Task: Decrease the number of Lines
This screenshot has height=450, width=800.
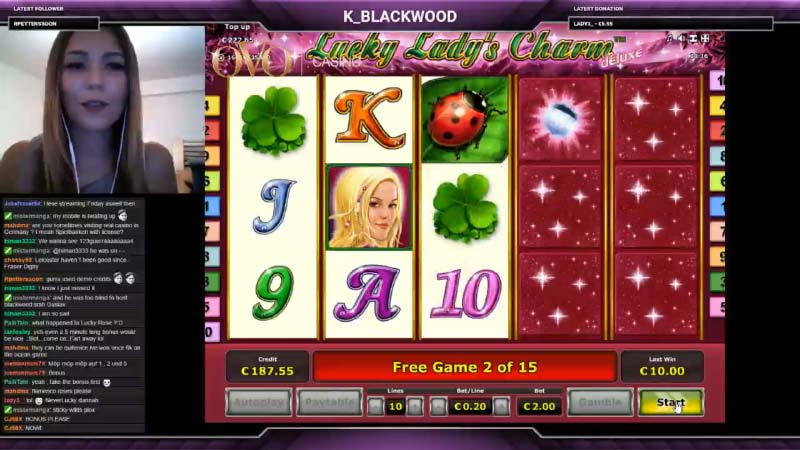Action: (376, 407)
